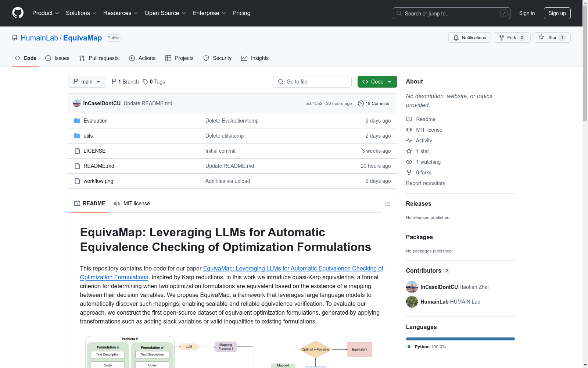Click the Go to file input
Viewport: 588px width, 368px height.
coord(312,82)
